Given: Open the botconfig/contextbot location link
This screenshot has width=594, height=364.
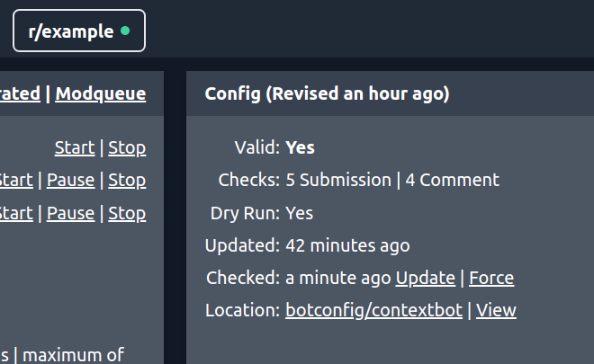Looking at the screenshot, I should (x=373, y=310).
